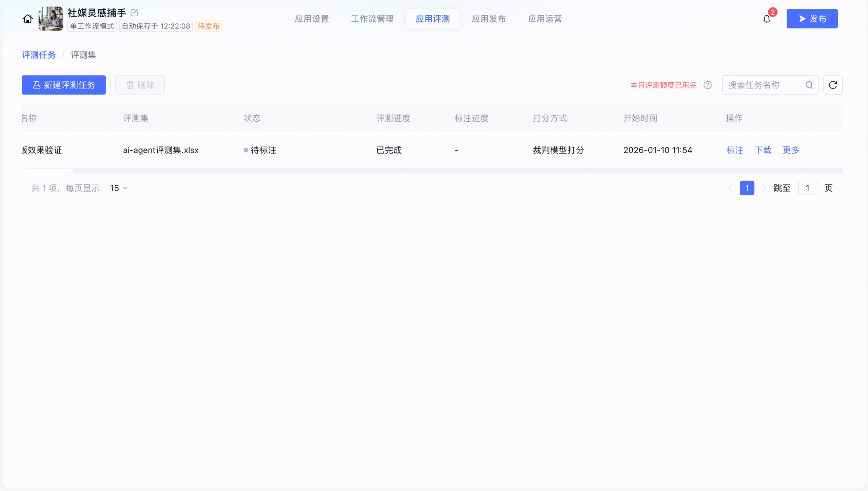Viewport: 868px width, 491px height.
Task: Click the 标注 link in task row
Action: click(734, 150)
